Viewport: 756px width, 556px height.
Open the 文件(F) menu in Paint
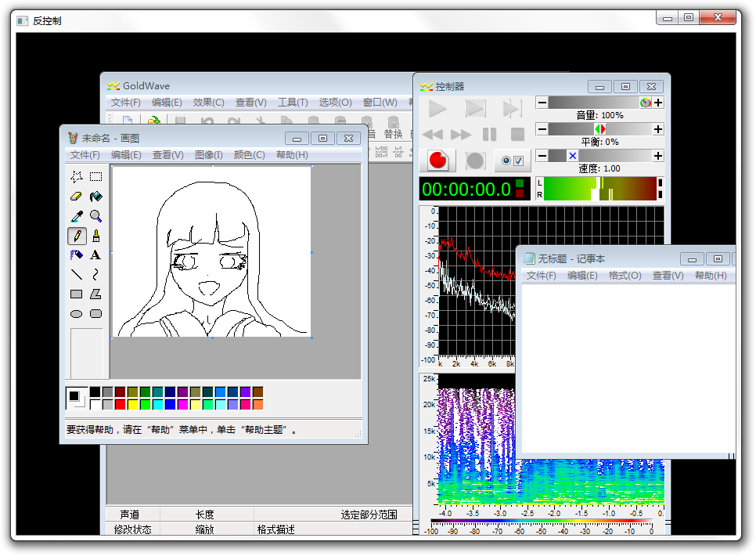point(85,155)
